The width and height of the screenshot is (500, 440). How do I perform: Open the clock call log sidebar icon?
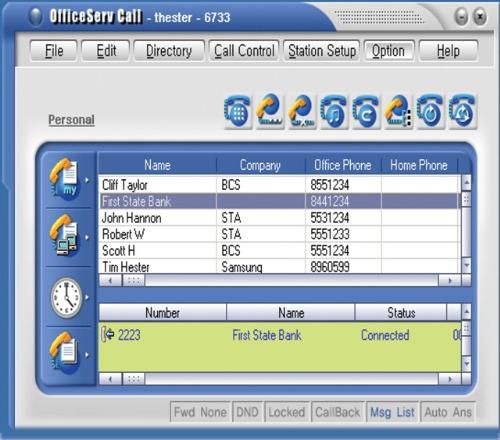[67, 297]
